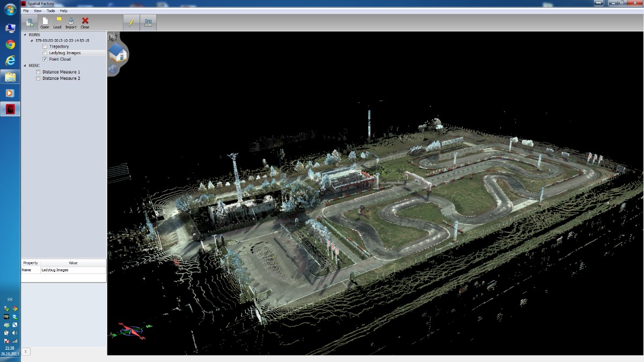The width and height of the screenshot is (644, 362).
Task: Click the Open file toolbar icon
Action: click(x=45, y=23)
